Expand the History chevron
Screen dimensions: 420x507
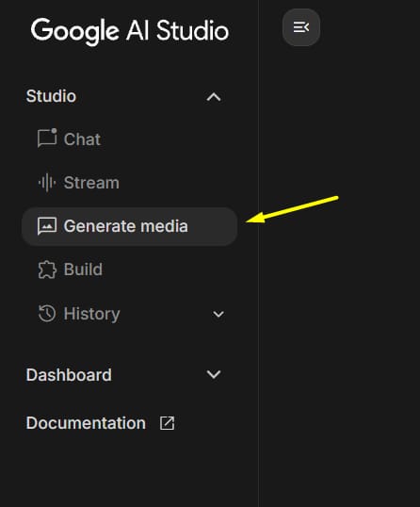point(218,314)
